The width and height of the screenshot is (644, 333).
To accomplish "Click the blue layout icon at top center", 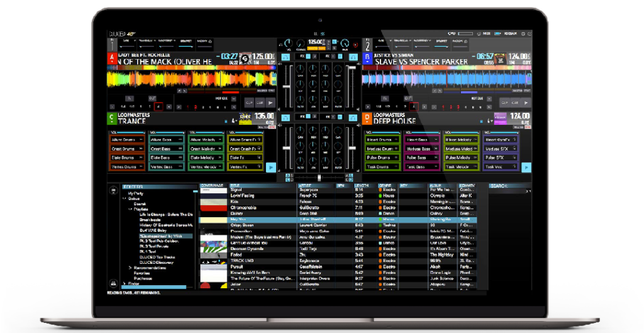I will [x=323, y=34].
